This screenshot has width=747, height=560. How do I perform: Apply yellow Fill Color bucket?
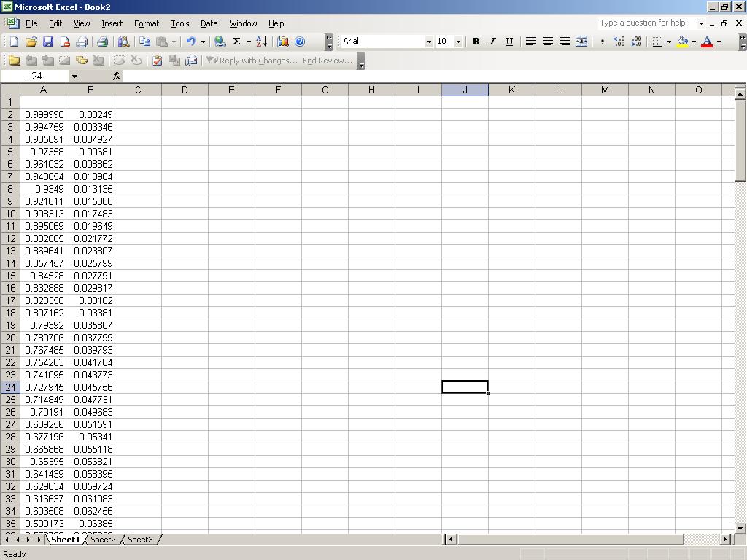click(x=682, y=42)
